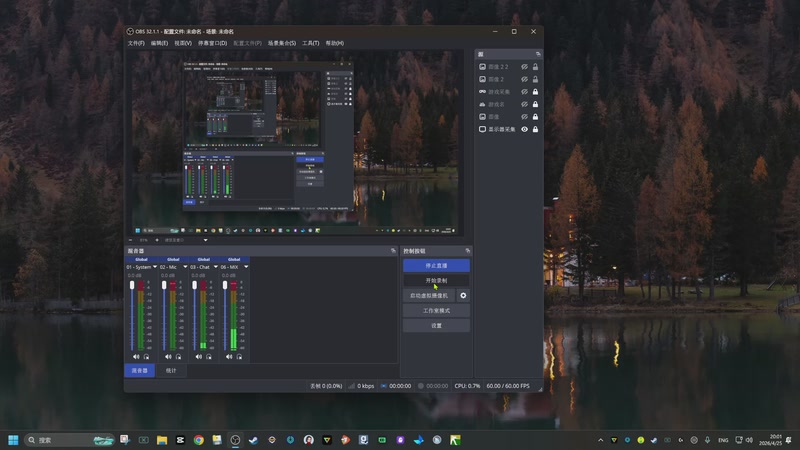The height and width of the screenshot is (450, 800).
Task: Expand the 02 - Mic channel dropdown arrow
Action: [185, 266]
